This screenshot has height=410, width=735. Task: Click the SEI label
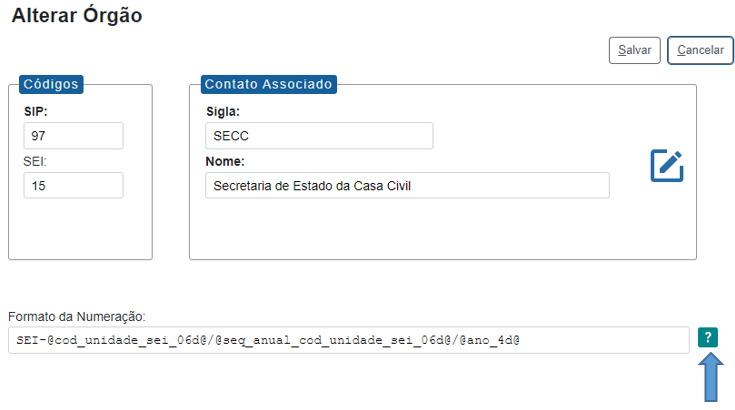click(36, 161)
